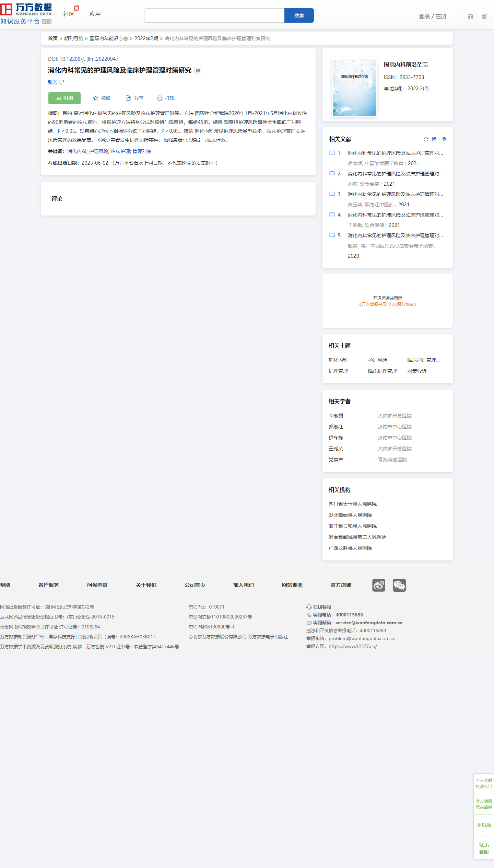
Task: Click book icon of first related document
Action: (332, 153)
